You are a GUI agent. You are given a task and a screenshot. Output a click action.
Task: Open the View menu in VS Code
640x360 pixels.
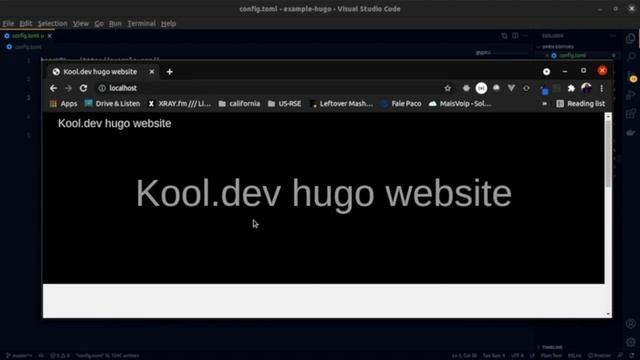[81, 24]
